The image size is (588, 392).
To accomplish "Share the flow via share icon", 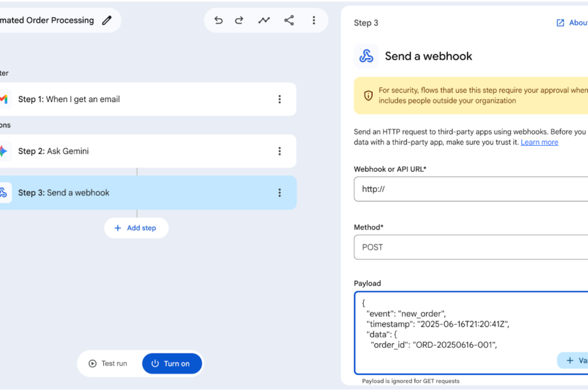I will point(289,20).
